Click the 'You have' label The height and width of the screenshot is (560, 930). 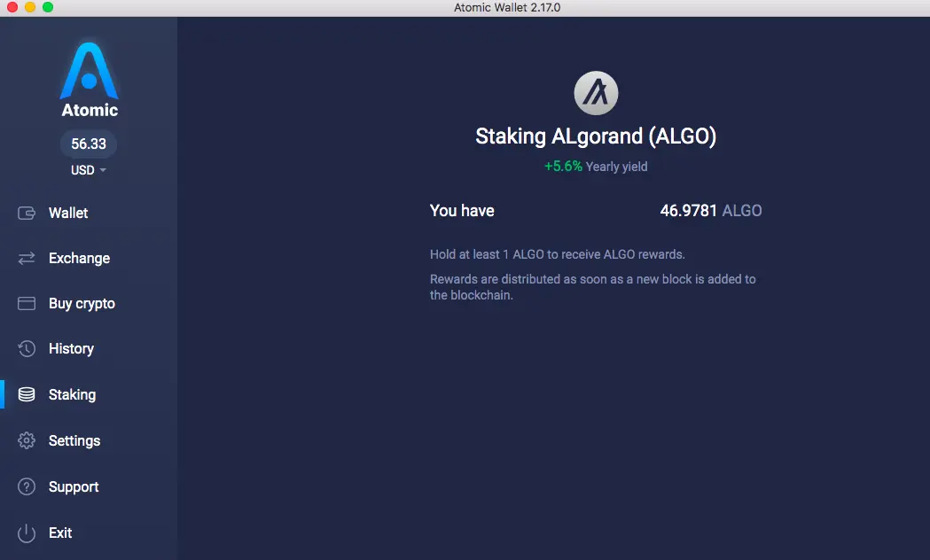click(462, 210)
